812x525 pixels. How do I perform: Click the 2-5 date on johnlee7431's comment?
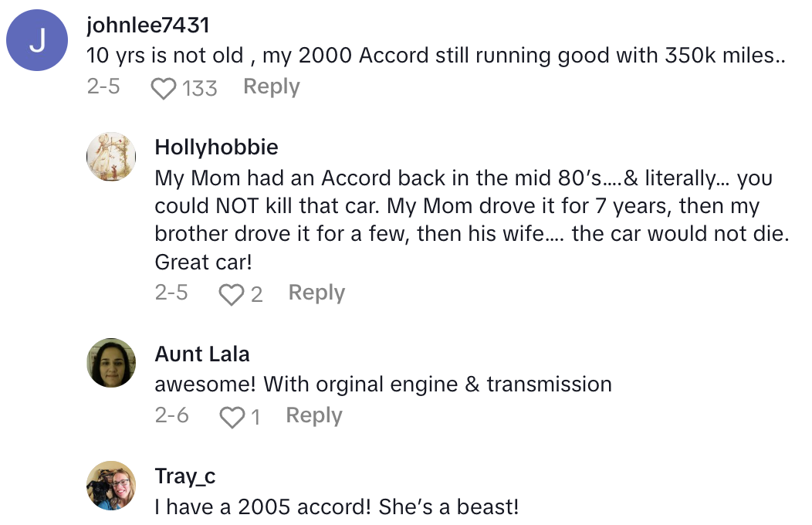(x=103, y=87)
